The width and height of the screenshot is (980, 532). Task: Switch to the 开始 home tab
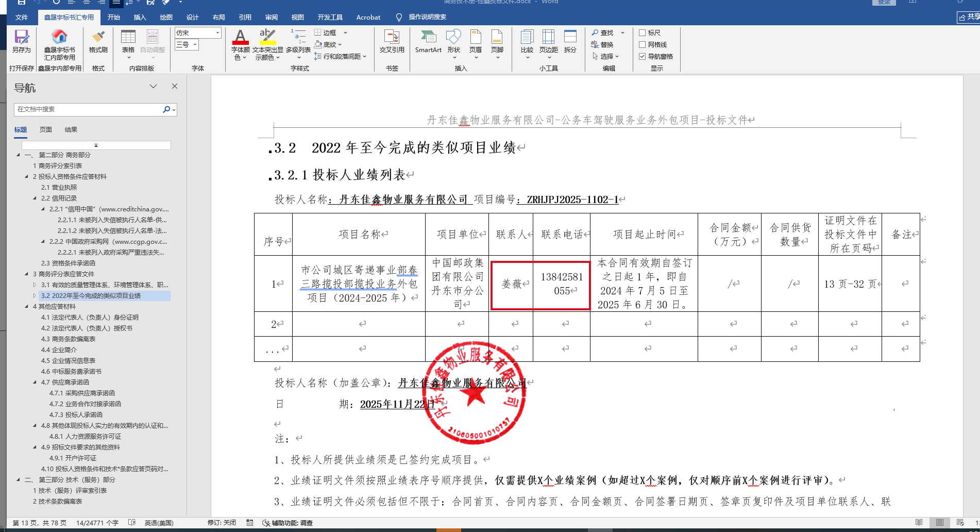point(113,17)
